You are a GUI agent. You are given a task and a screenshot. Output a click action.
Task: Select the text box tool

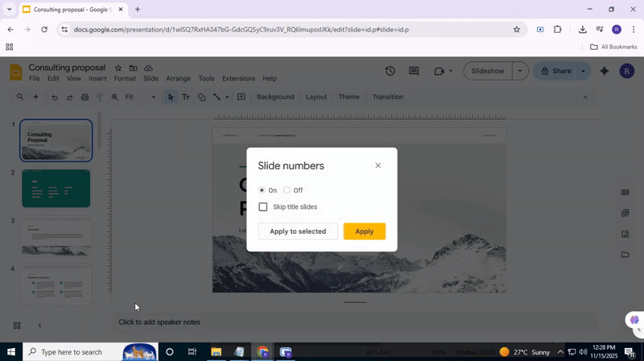pos(186,97)
